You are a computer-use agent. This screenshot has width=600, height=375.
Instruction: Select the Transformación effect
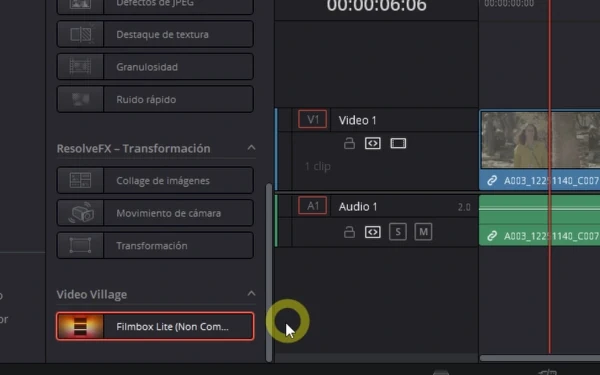click(155, 245)
